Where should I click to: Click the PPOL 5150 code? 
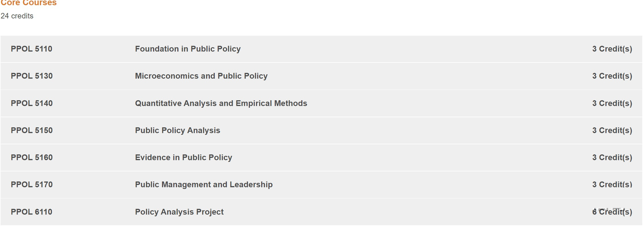[x=32, y=130]
